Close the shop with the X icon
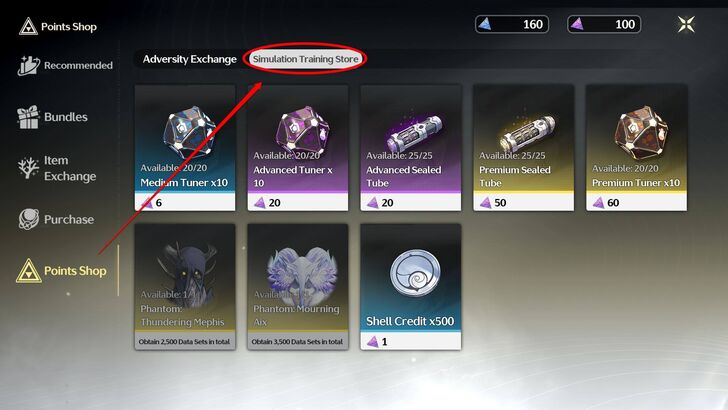 tap(686, 24)
